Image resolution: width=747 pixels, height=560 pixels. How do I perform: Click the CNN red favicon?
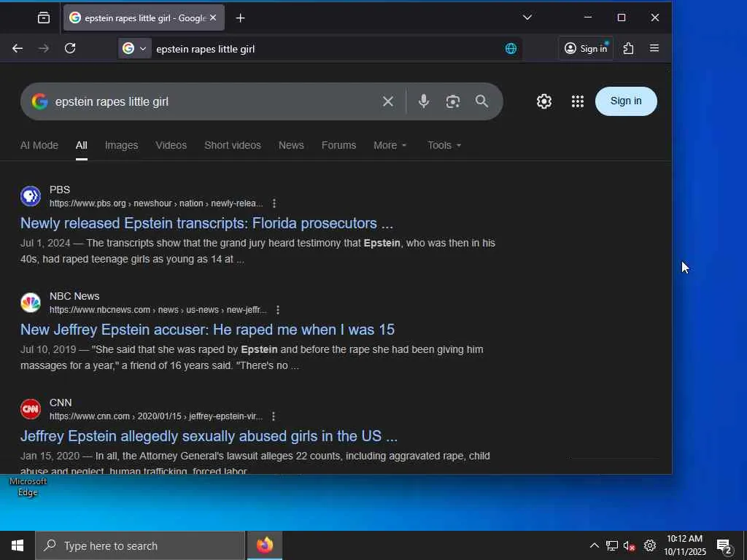point(31,409)
